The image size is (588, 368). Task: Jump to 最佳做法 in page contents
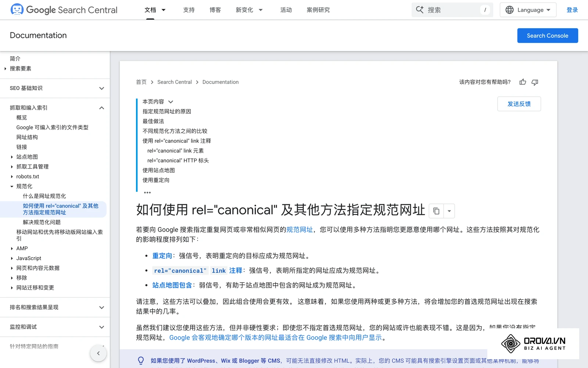[153, 121]
